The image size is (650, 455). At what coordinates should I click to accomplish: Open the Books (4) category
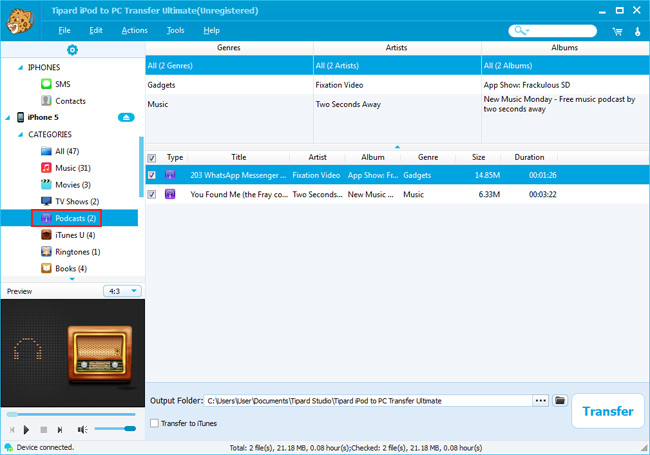point(71,269)
